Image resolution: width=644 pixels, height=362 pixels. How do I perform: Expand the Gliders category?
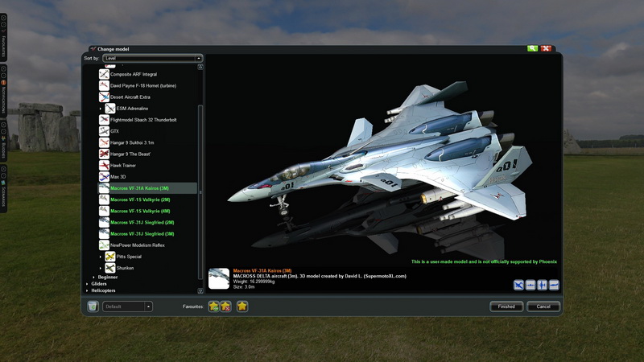click(87, 284)
